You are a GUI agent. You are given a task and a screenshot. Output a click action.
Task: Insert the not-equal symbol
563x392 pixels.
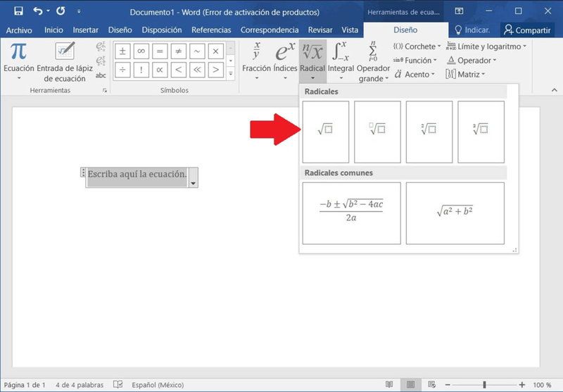click(179, 51)
